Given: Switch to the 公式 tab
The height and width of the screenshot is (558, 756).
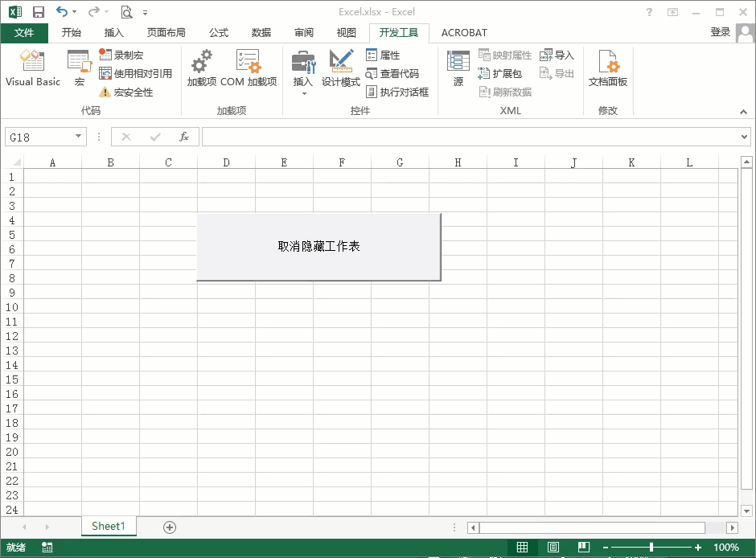Looking at the screenshot, I should pos(219,33).
